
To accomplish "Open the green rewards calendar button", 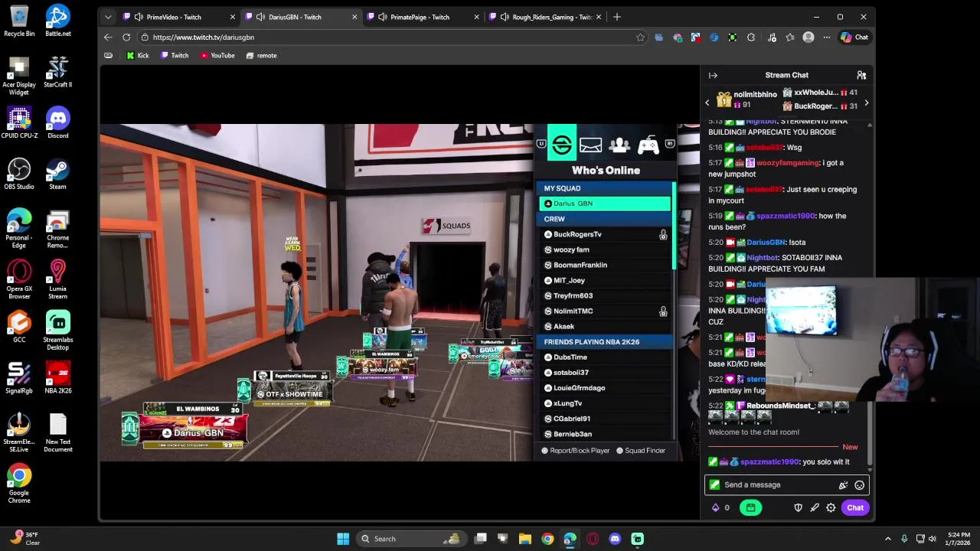I will point(750,507).
